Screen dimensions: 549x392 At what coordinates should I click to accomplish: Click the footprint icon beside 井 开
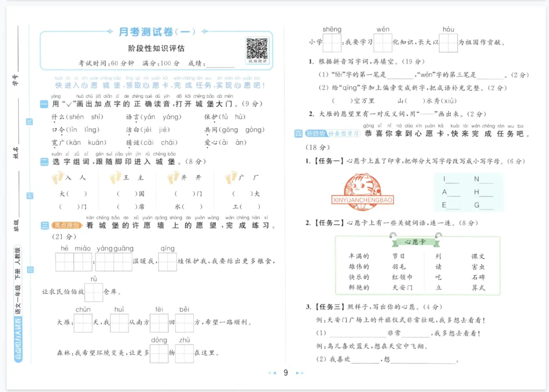click(x=173, y=177)
